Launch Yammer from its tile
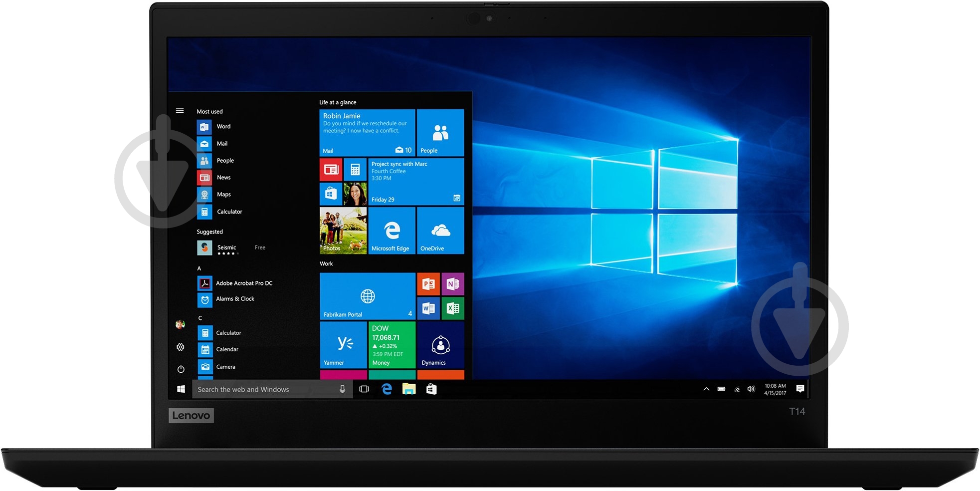Screen dimensions: 980x491 pyautogui.click(x=343, y=345)
